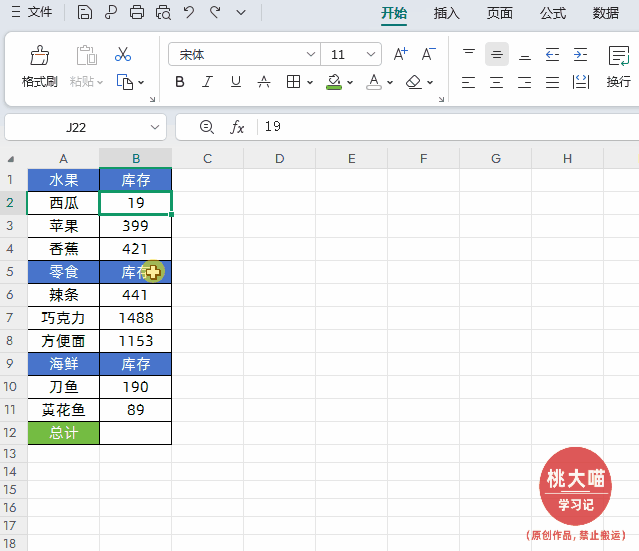Align text left
Image resolution: width=639 pixels, height=551 pixels.
point(469,82)
